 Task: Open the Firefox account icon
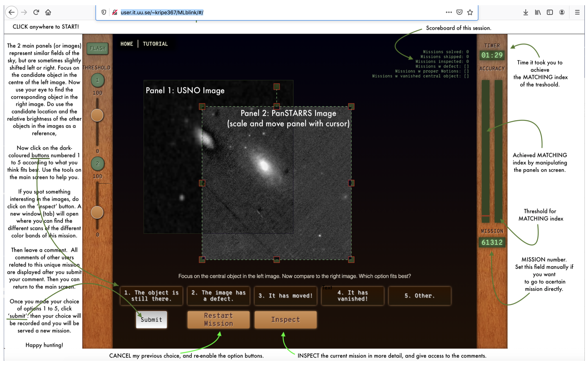click(562, 12)
